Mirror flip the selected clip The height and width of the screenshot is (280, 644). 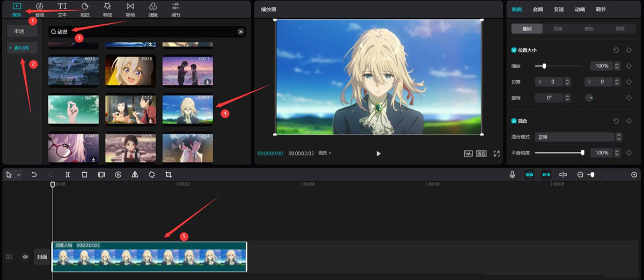point(135,175)
